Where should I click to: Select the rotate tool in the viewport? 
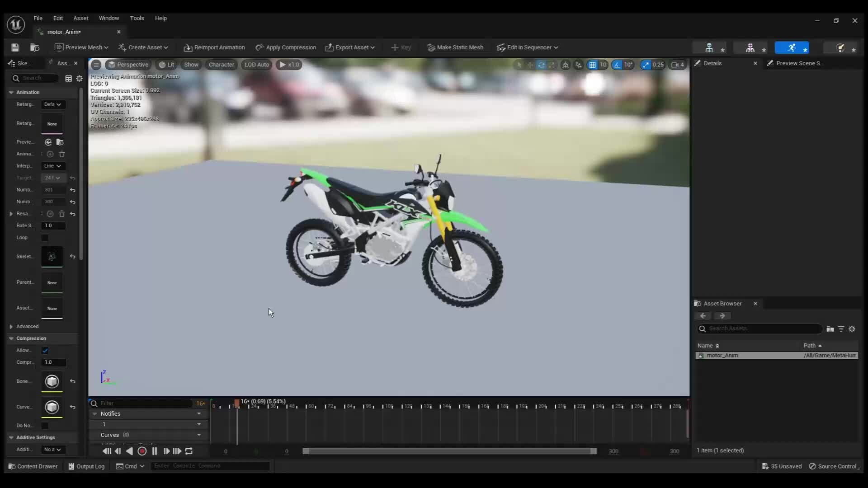tap(541, 65)
